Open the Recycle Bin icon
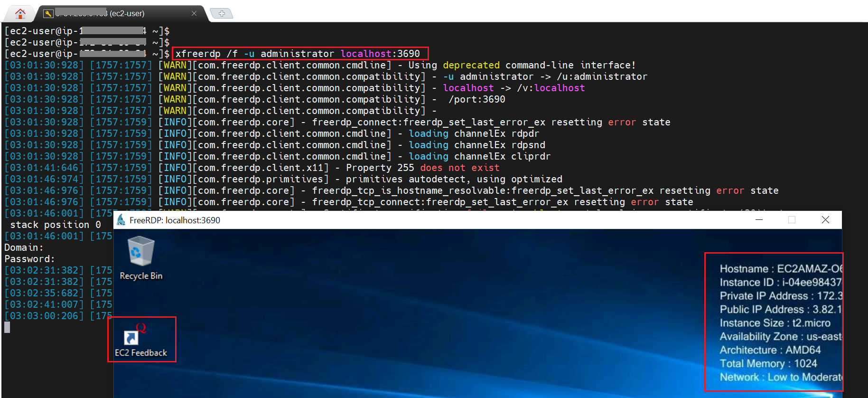Image resolution: width=868 pixels, height=398 pixels. pyautogui.click(x=141, y=258)
